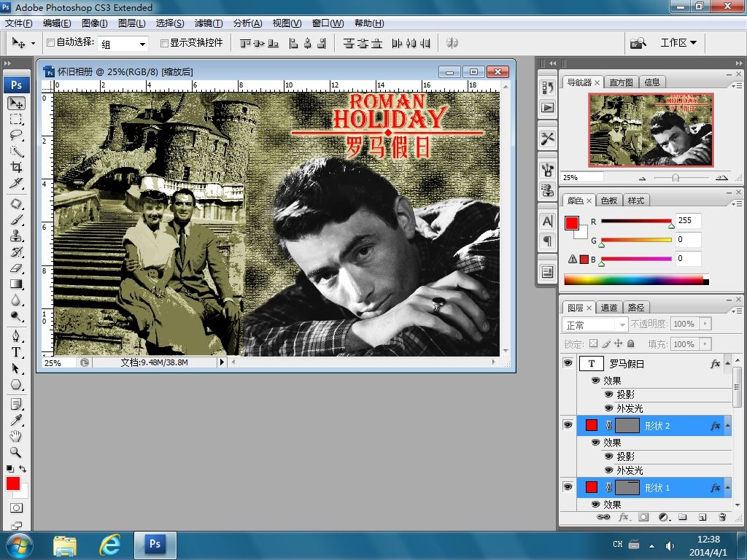Select the Eyedropper tool
The image size is (747, 560).
pyautogui.click(x=17, y=421)
